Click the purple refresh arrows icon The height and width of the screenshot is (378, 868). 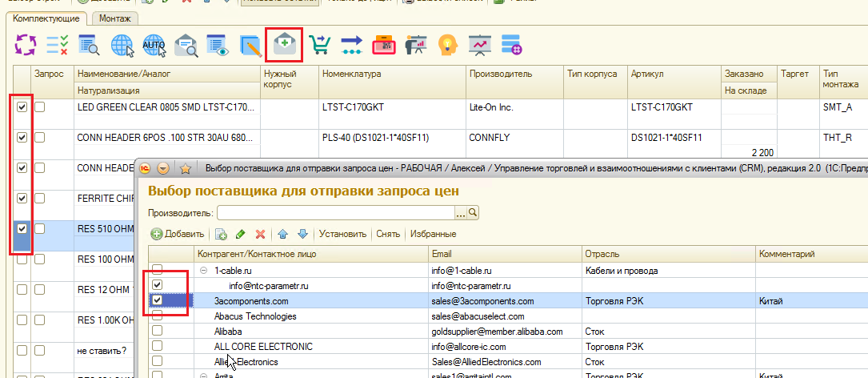click(x=26, y=45)
